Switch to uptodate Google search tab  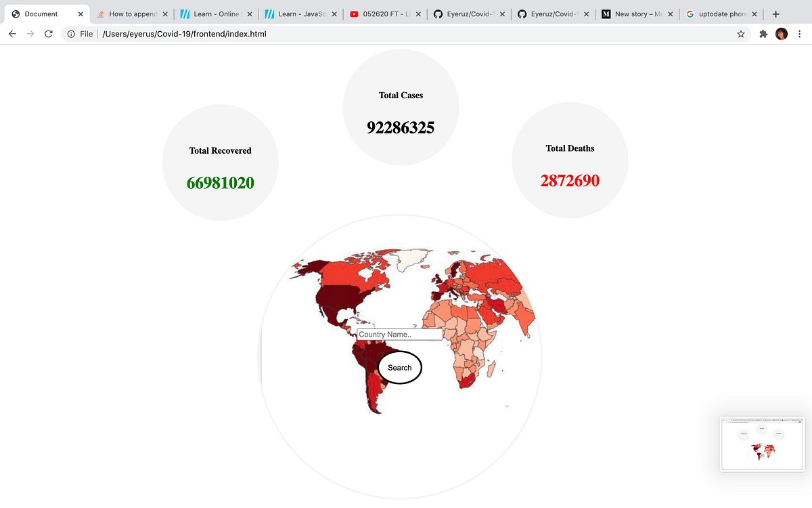pyautogui.click(x=721, y=14)
